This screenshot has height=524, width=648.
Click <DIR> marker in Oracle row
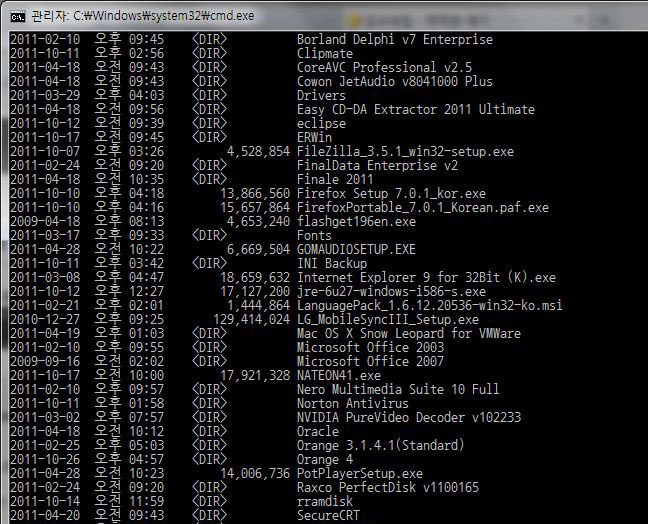[209, 432]
